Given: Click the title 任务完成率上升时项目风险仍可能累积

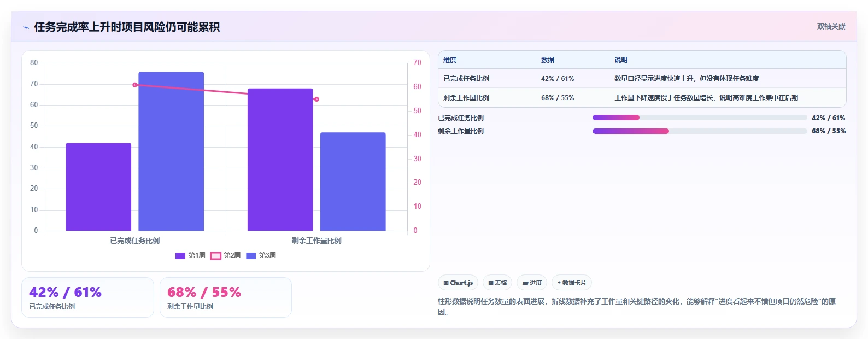Looking at the screenshot, I should point(127,27).
